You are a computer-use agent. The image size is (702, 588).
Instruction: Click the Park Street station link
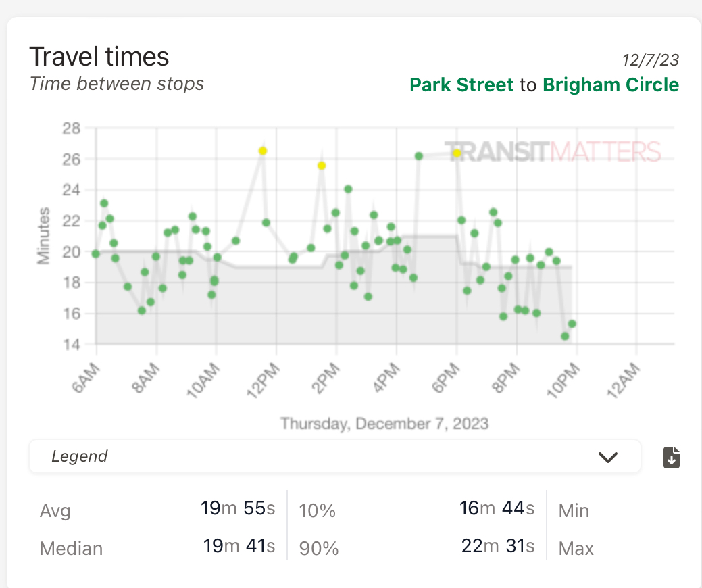[x=461, y=85]
